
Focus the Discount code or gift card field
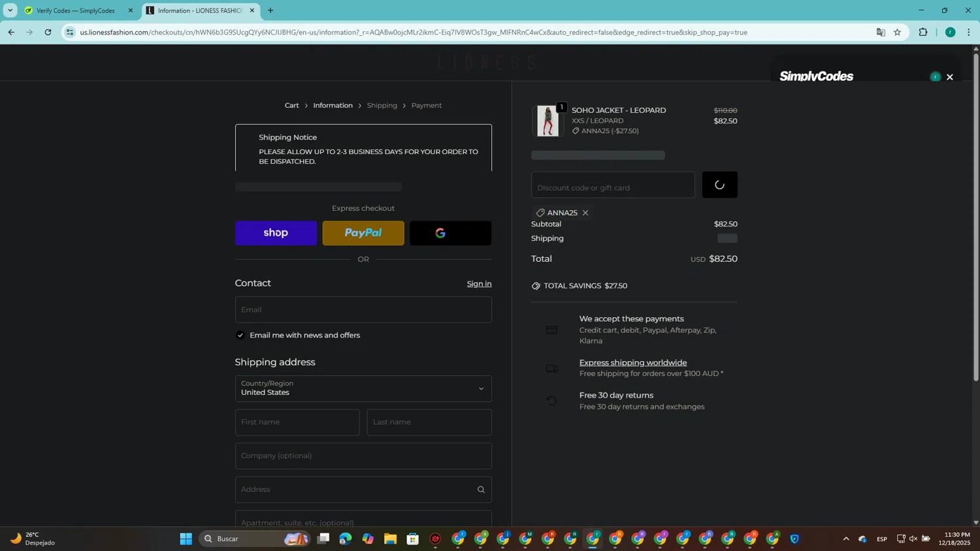point(613,185)
